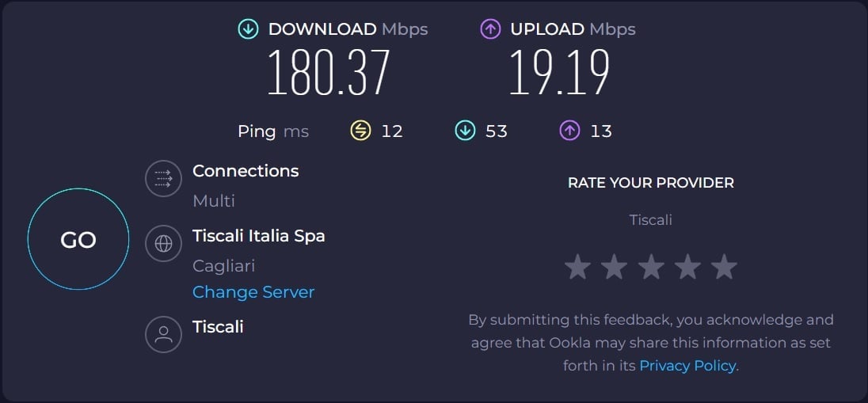
Task: Click the Tiscali Italia Spa server name
Action: (x=258, y=236)
